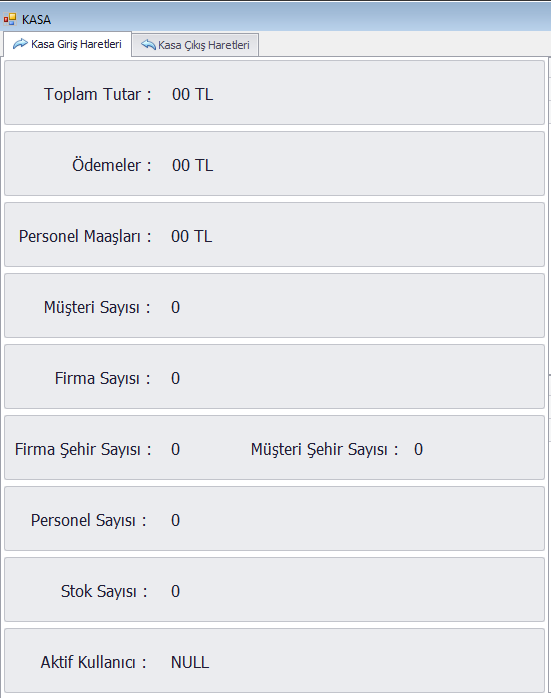Viewport: 551px width, 698px height.
Task: Select the Ödemeler label
Action: (x=112, y=165)
